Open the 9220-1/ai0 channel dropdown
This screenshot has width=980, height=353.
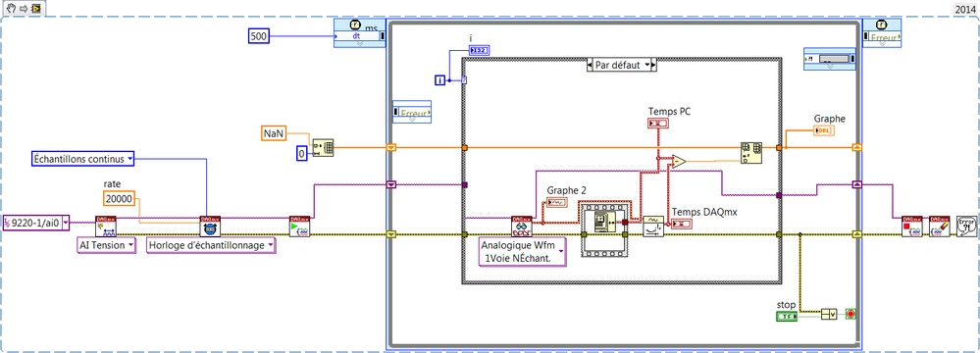point(66,223)
